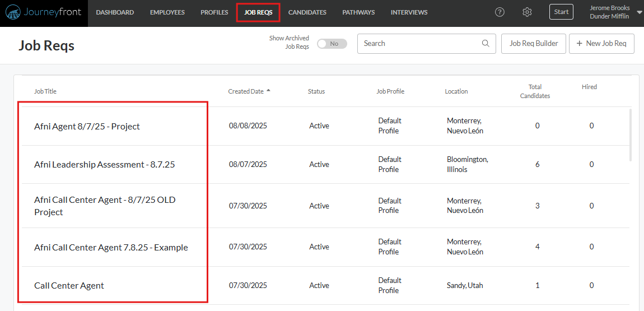This screenshot has height=311, width=644.
Task: Go to the Dashboard tab
Action: tap(115, 12)
